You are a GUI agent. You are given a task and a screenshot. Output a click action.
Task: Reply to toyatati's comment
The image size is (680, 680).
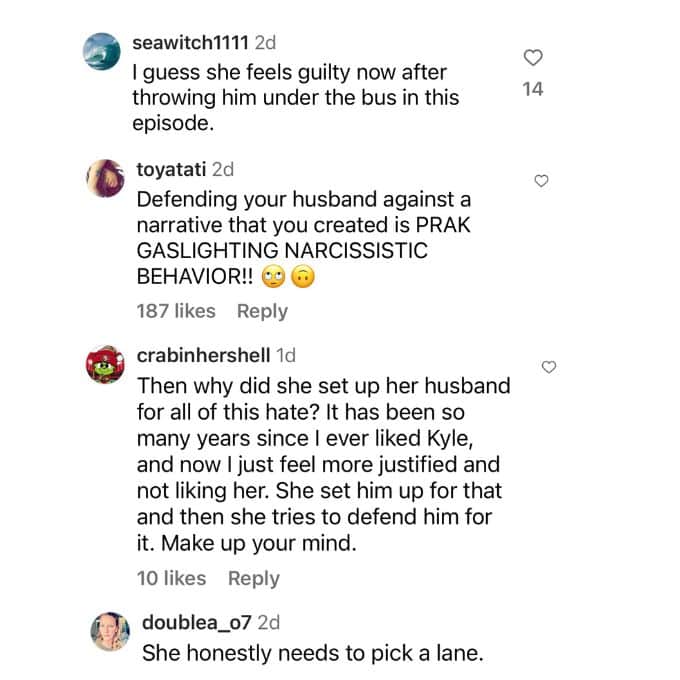262,311
